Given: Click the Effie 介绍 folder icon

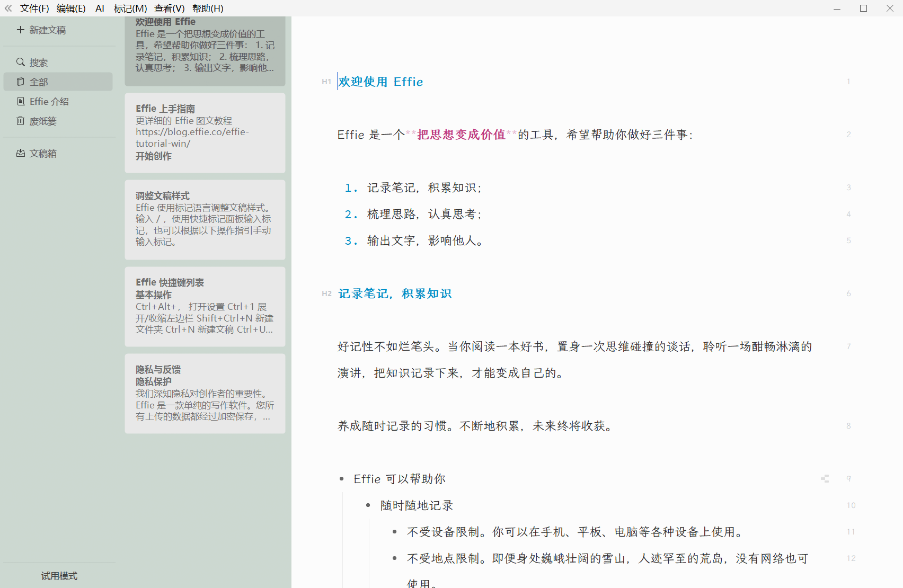Looking at the screenshot, I should click(21, 101).
